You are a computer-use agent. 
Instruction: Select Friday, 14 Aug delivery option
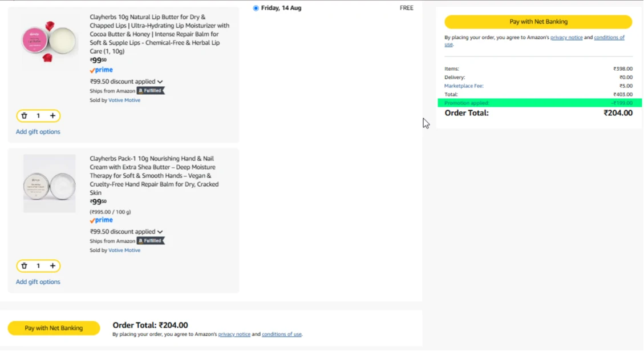[x=256, y=8]
